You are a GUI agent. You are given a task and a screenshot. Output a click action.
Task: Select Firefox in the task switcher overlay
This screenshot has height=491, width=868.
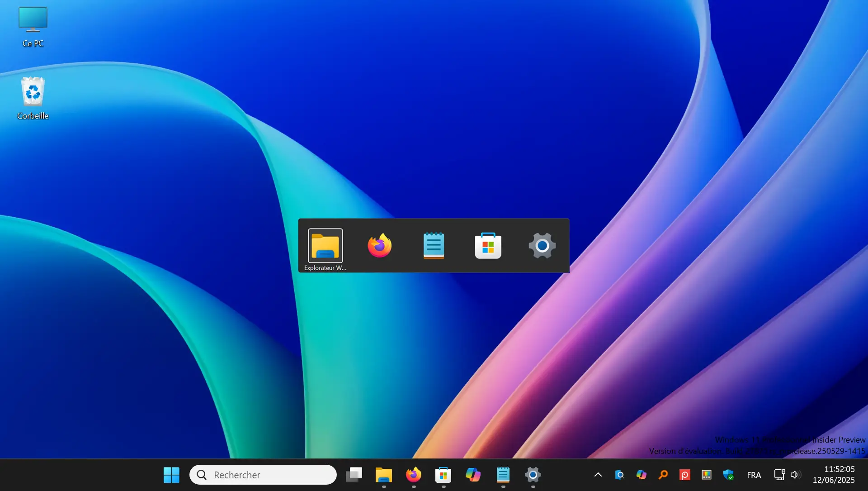click(379, 245)
